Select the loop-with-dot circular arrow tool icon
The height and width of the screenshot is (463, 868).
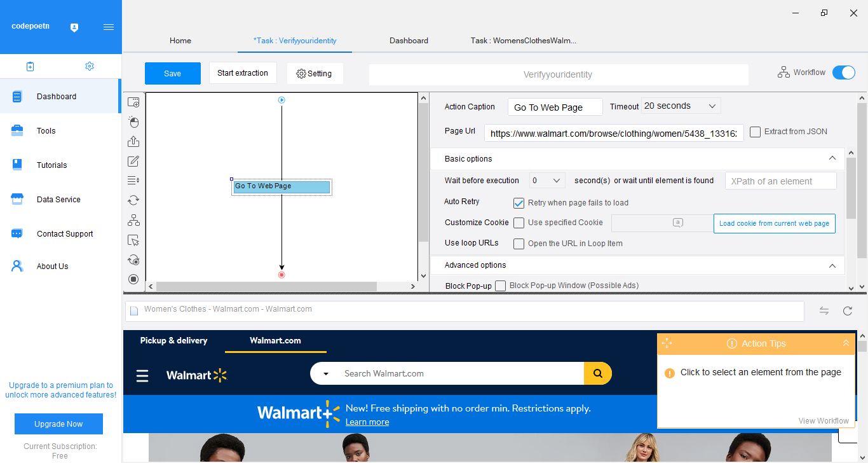(133, 259)
